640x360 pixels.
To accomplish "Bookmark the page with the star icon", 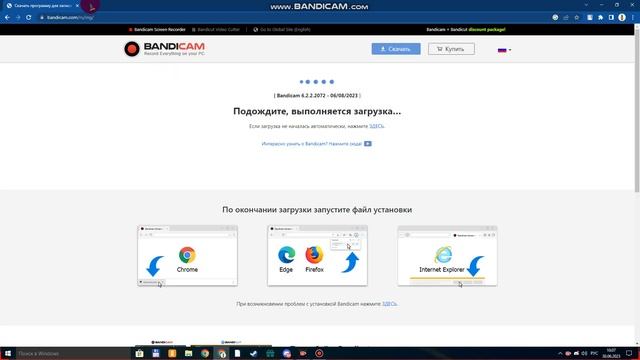I will pos(577,18).
